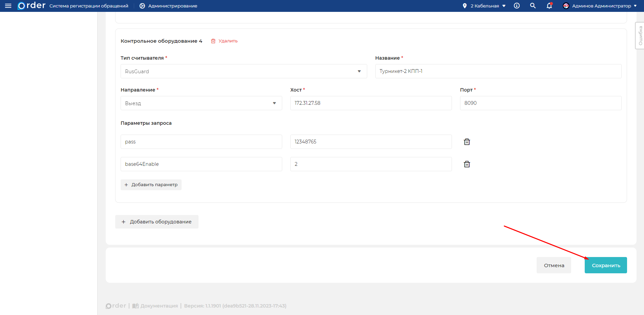Click Добавить параметр button
The width and height of the screenshot is (644, 315).
tap(151, 185)
